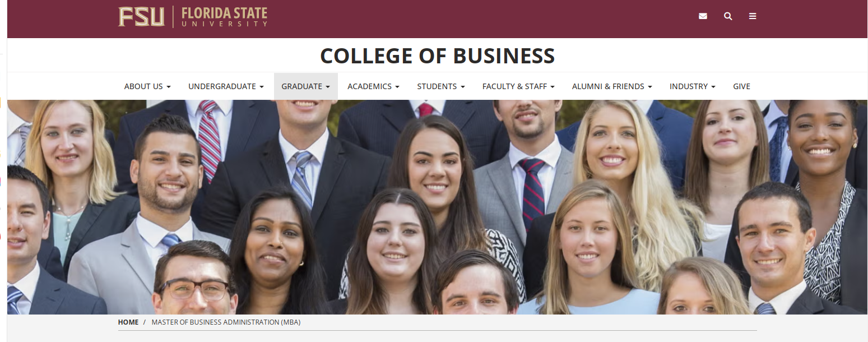Click the caret arrow beside Alumni & Friends
868x342 pixels.
pos(650,87)
